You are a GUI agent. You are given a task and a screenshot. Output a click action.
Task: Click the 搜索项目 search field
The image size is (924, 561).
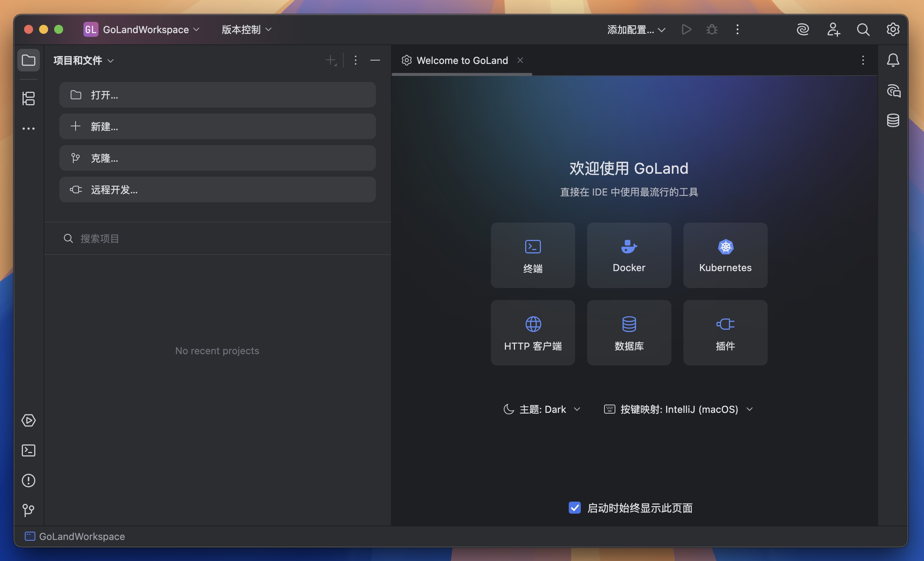(217, 238)
